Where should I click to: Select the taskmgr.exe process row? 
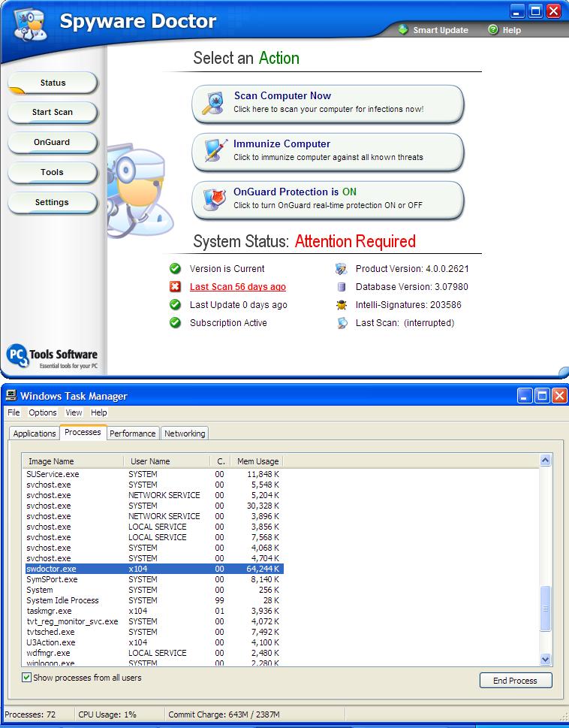154,611
